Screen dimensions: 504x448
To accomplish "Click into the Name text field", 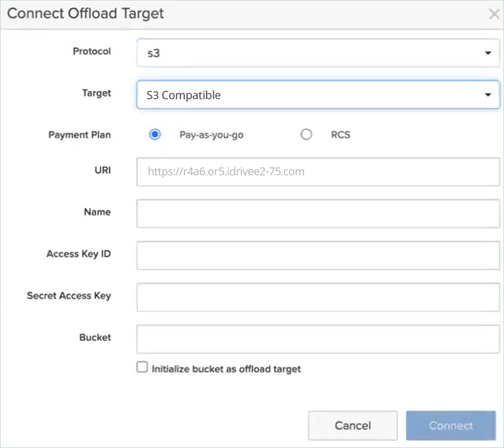I will tap(318, 214).
